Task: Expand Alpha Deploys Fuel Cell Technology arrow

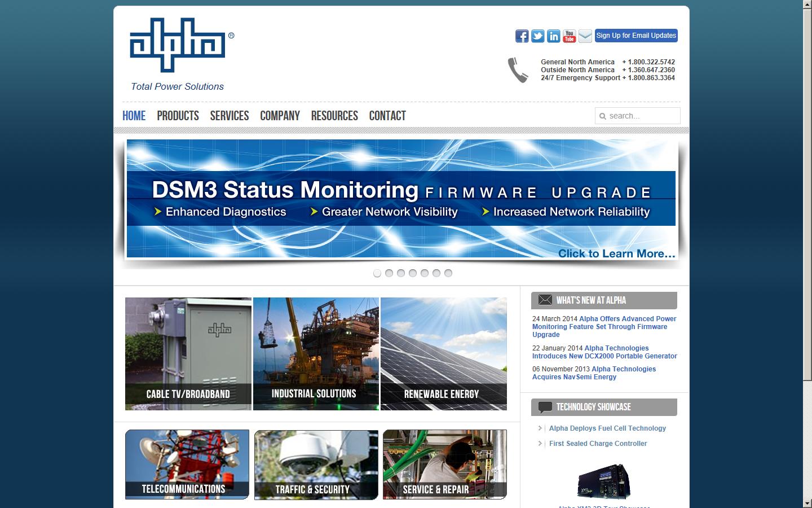Action: coord(540,428)
